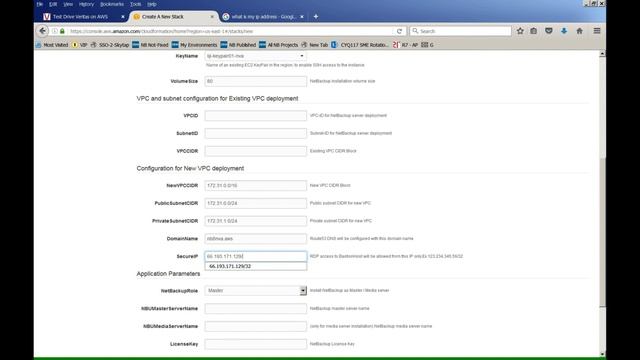
Task: Show bookmarks list icon in toolbar
Action: tap(533, 31)
